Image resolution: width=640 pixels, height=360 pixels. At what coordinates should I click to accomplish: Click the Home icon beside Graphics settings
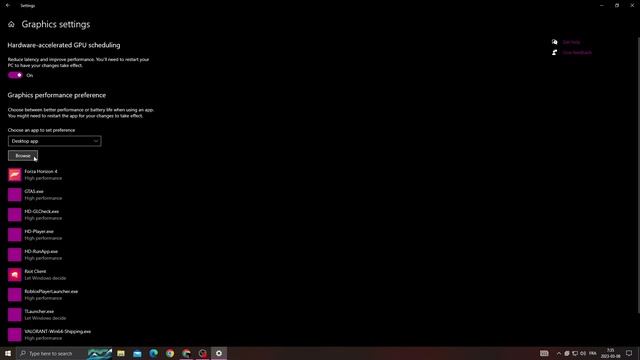(x=11, y=24)
